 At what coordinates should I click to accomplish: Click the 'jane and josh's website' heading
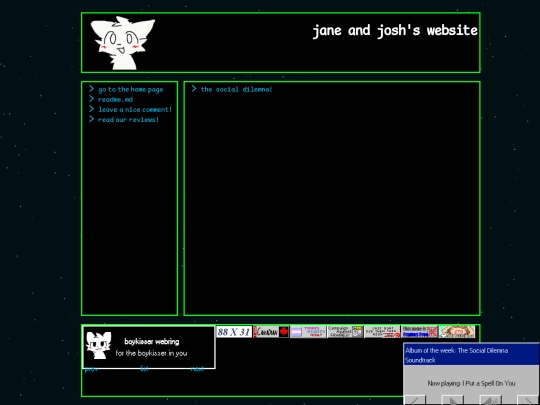(x=395, y=31)
